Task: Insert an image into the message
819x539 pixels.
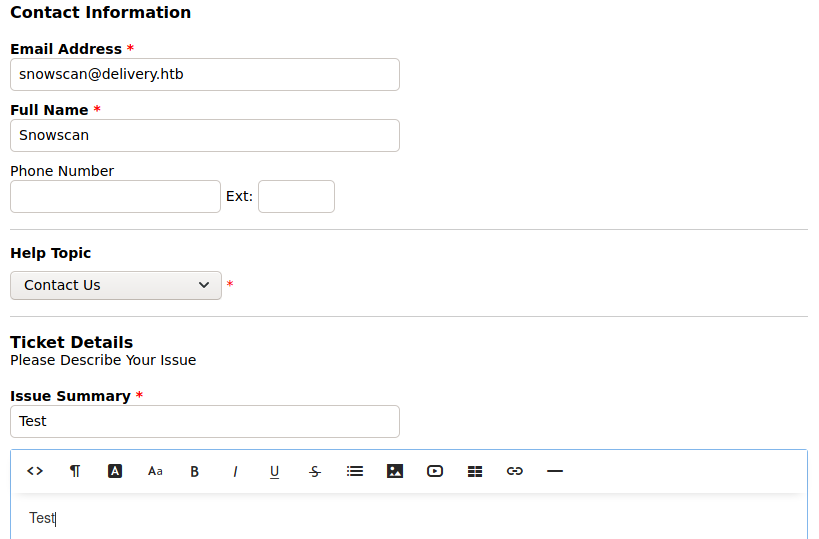Action: click(395, 471)
